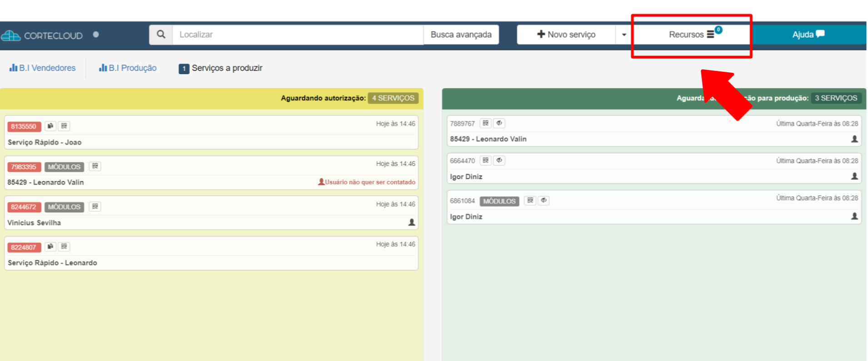The width and height of the screenshot is (868, 361).
Task: Click the QR code icon on service 7983395
Action: tap(95, 166)
